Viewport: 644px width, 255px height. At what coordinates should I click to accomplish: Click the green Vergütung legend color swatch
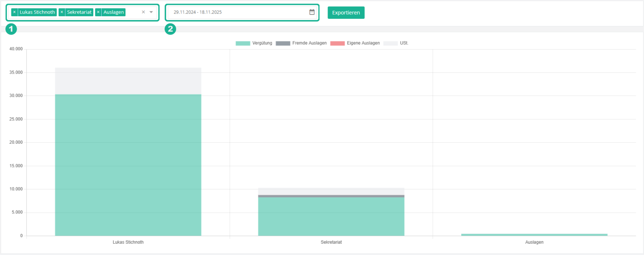point(243,43)
